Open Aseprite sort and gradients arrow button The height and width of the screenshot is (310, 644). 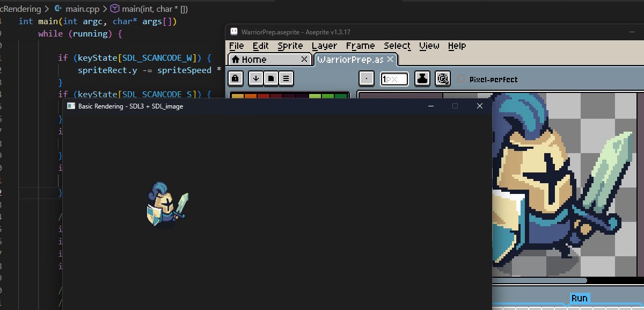pyautogui.click(x=256, y=78)
